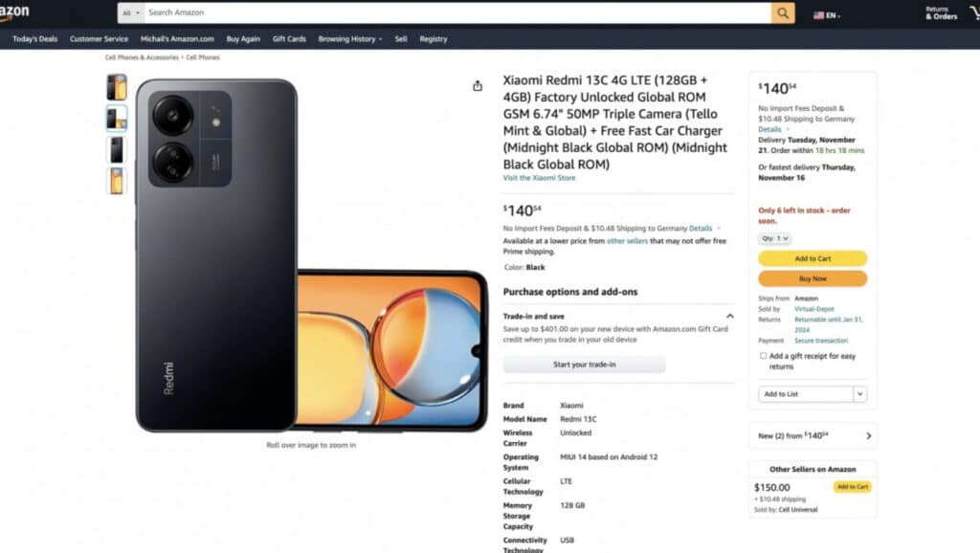The height and width of the screenshot is (553, 980).
Task: Click the share icon above product image
Action: (x=478, y=85)
